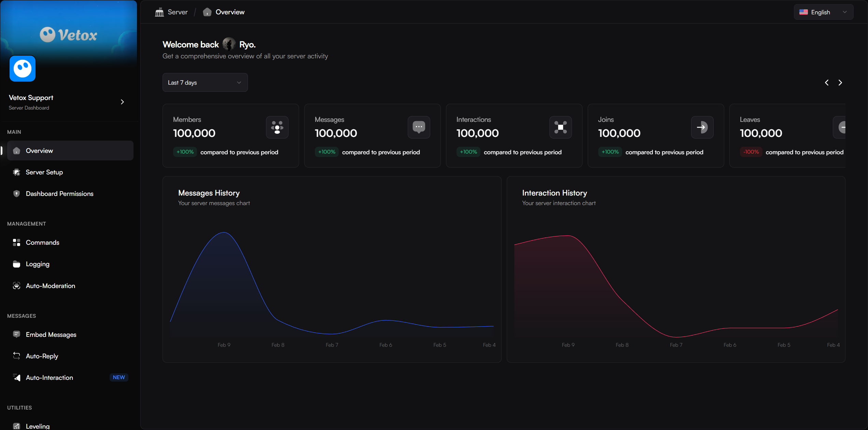Open the Last 7 days period dropdown
This screenshot has height=430, width=868.
[205, 82]
